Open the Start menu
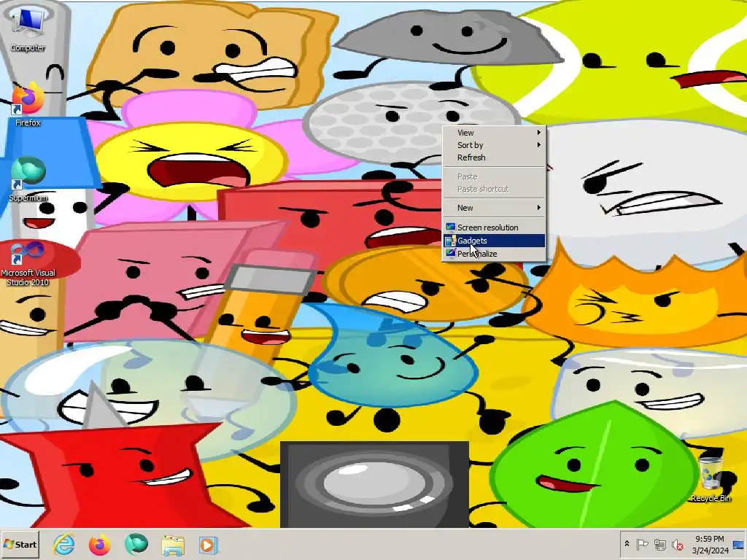This screenshot has width=747, height=560. (20, 544)
